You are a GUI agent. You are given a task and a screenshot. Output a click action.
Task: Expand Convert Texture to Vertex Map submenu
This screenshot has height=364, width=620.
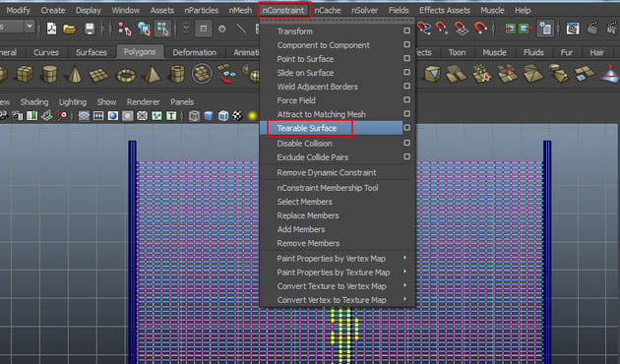[x=404, y=285]
